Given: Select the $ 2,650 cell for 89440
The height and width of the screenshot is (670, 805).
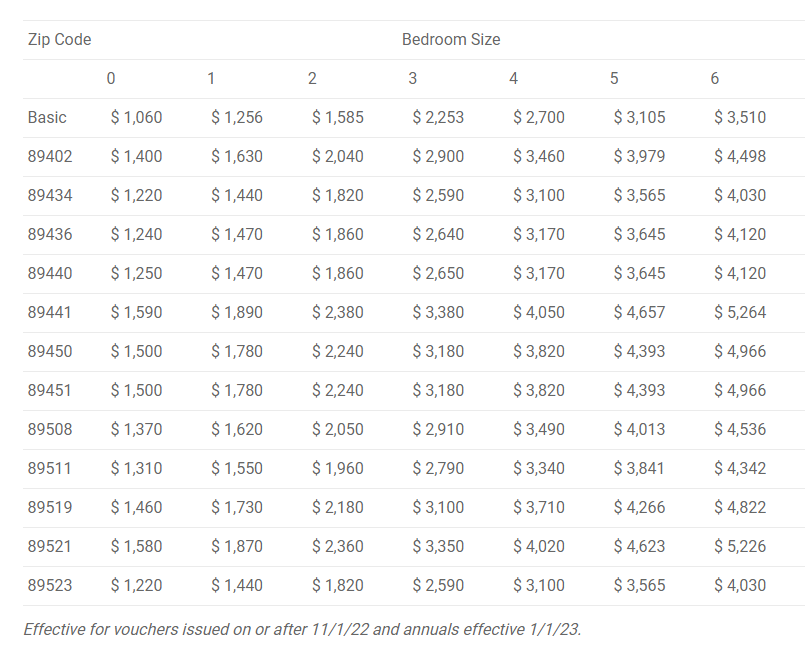Looking at the screenshot, I should click(438, 274).
